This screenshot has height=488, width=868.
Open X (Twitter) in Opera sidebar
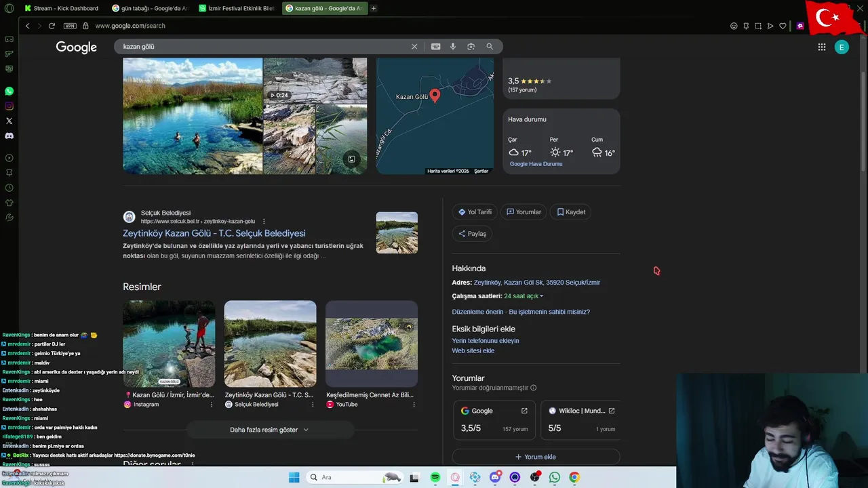(9, 121)
